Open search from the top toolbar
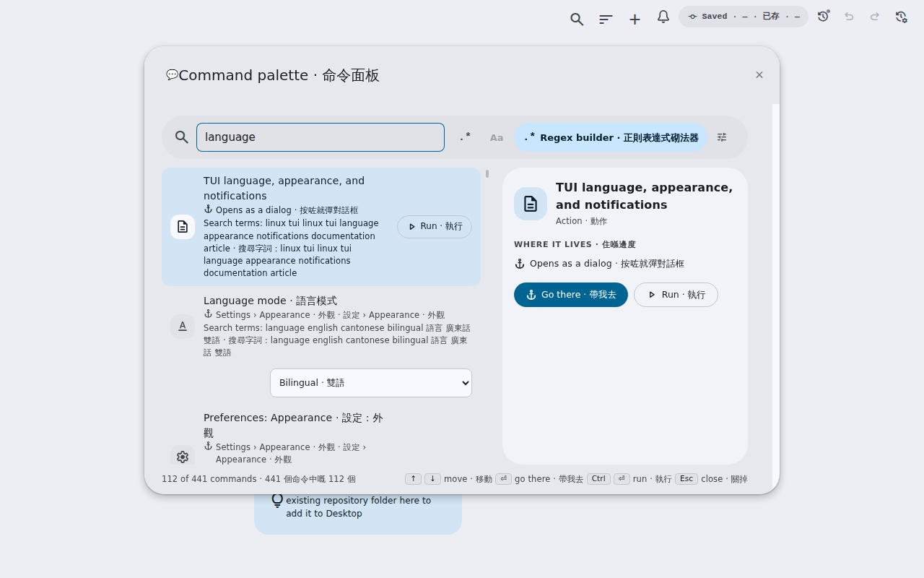 coord(577,20)
